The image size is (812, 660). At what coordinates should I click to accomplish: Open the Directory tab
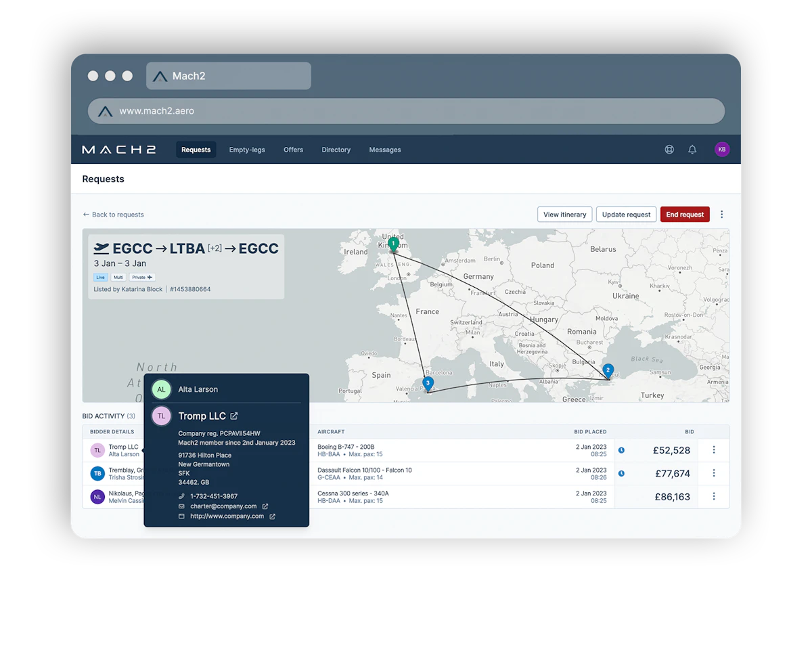(336, 150)
